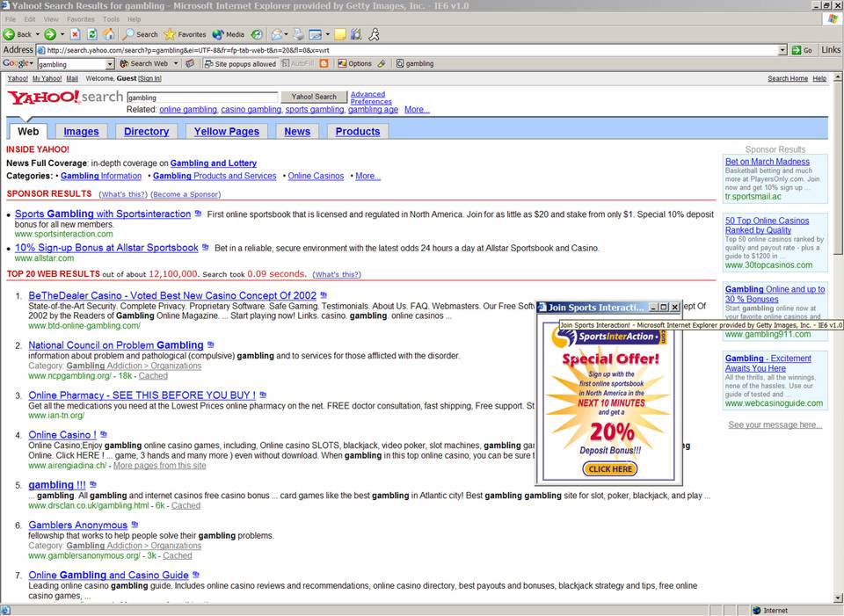Close the Join Sports Interaction popup window
Image resolution: width=844 pixels, height=616 pixels.
click(674, 308)
